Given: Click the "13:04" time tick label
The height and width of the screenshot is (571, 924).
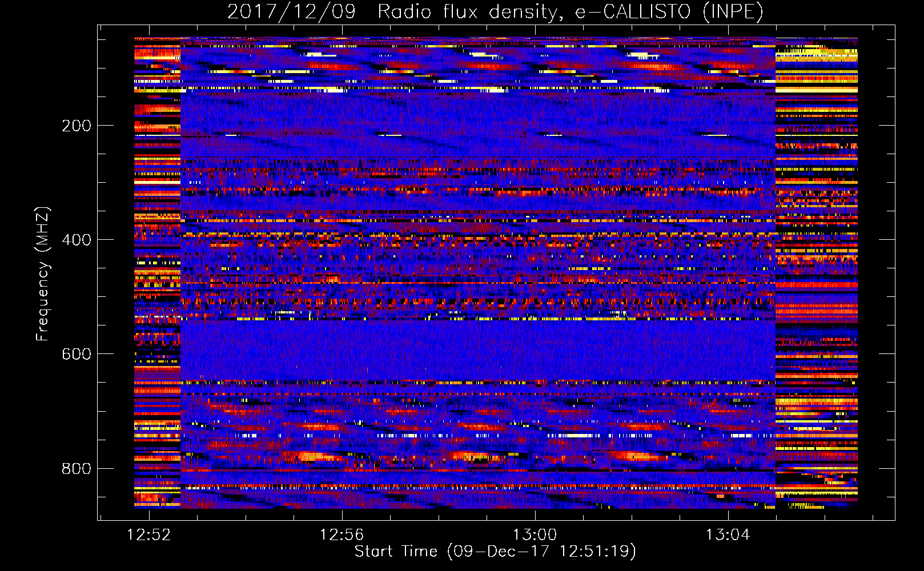Looking at the screenshot, I should [x=728, y=534].
